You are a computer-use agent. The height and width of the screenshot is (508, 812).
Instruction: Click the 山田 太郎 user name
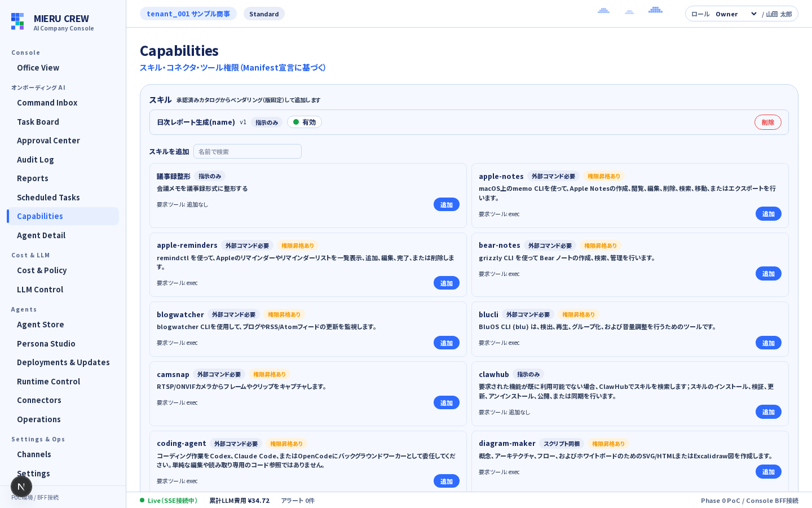tap(779, 14)
